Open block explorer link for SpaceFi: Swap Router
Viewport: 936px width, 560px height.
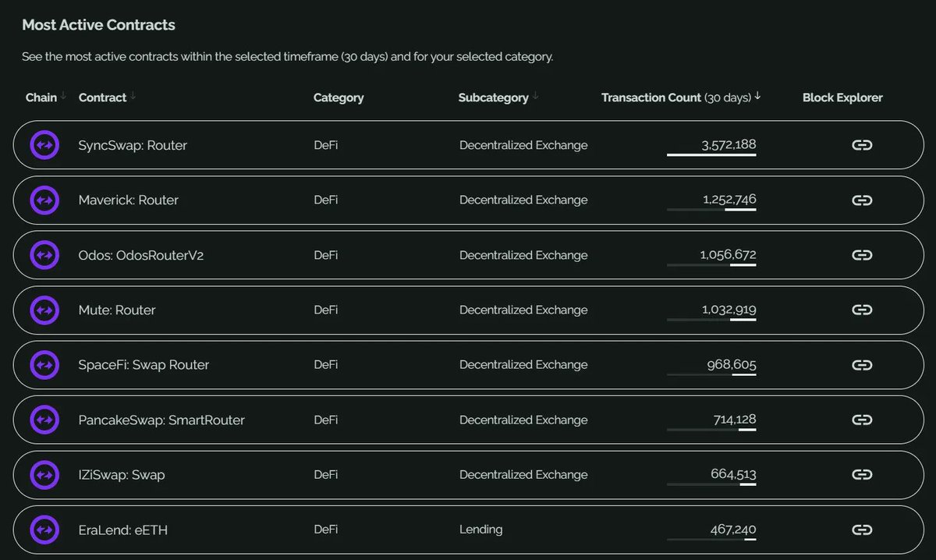coord(861,365)
